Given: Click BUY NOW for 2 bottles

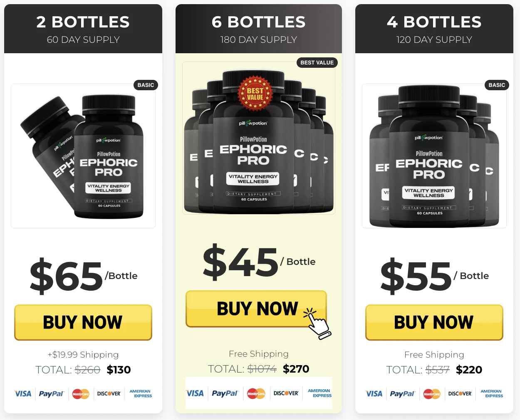Looking at the screenshot, I should [x=83, y=322].
